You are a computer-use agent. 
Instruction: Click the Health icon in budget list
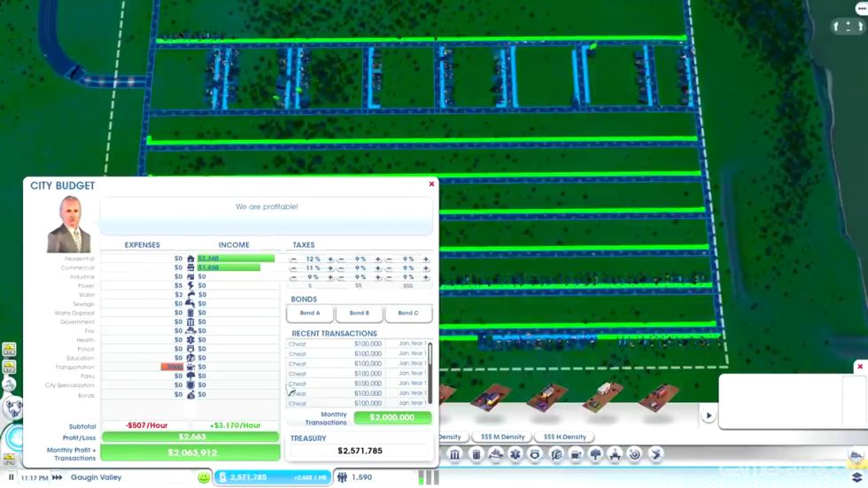(x=190, y=340)
